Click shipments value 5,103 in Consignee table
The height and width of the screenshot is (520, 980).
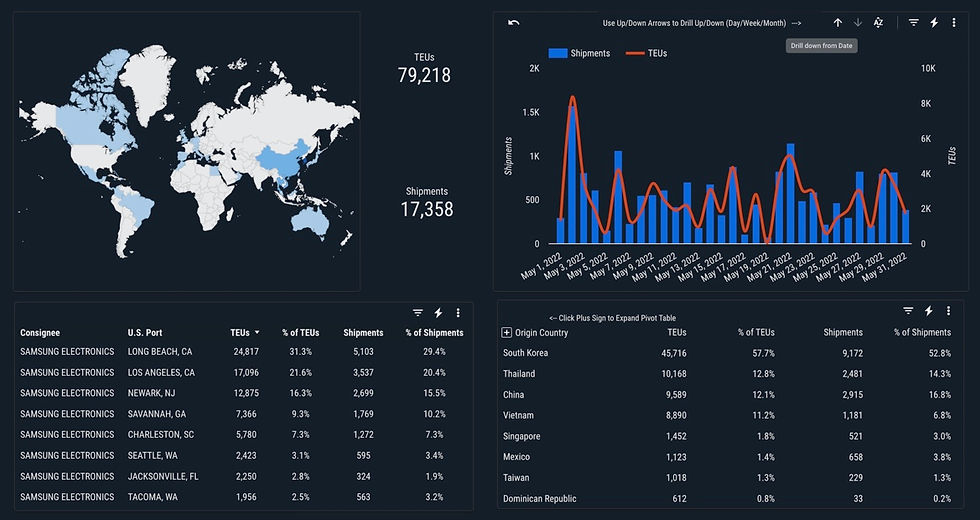tap(363, 352)
